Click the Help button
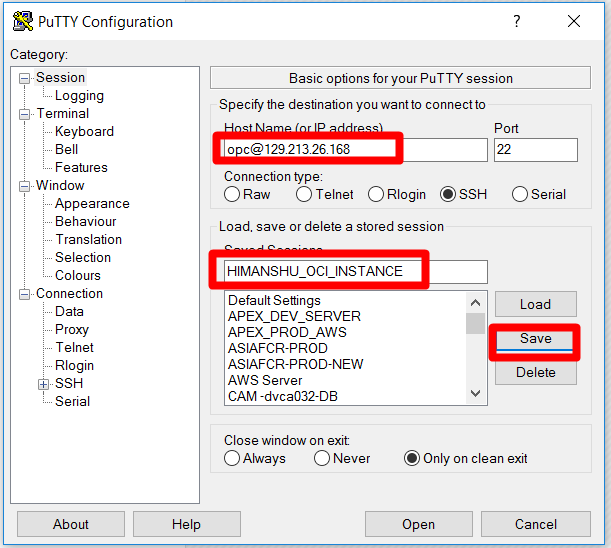The height and width of the screenshot is (548, 611). 187,524
